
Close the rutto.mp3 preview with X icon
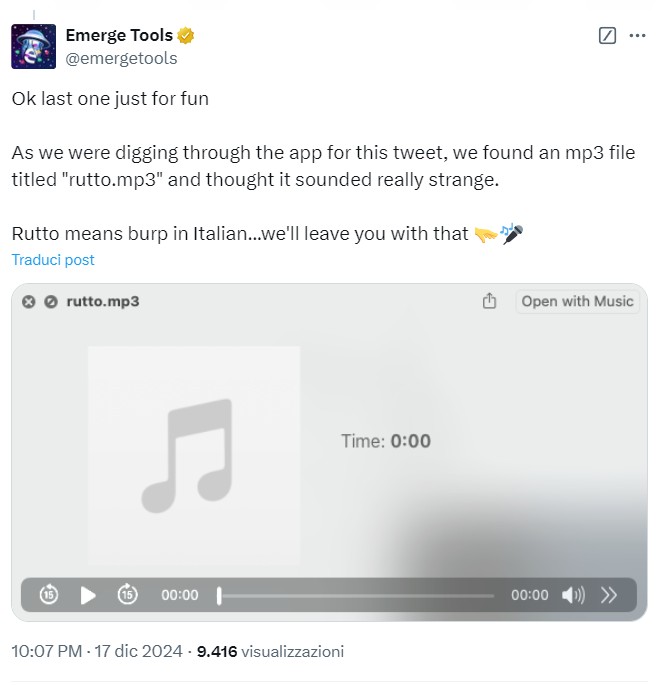29,301
